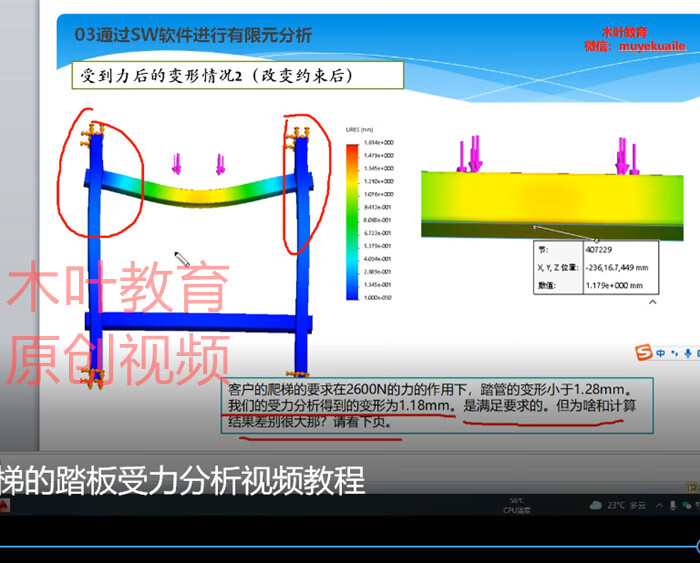Click the legend minimum value 1.000e-030
The image size is (700, 563).
(x=378, y=297)
